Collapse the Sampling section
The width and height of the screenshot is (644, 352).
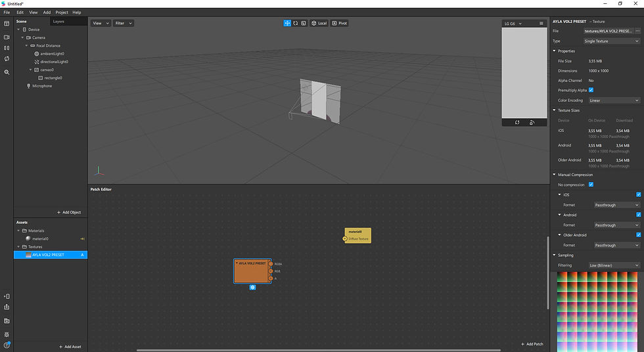(554, 255)
